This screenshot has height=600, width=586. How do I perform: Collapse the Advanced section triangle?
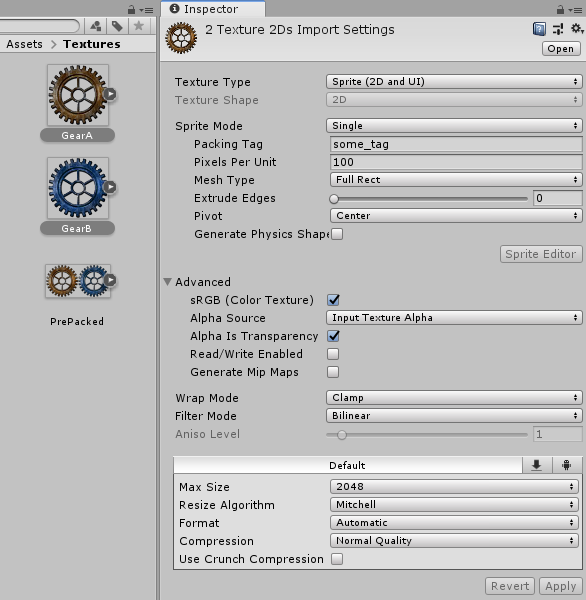[x=168, y=282]
